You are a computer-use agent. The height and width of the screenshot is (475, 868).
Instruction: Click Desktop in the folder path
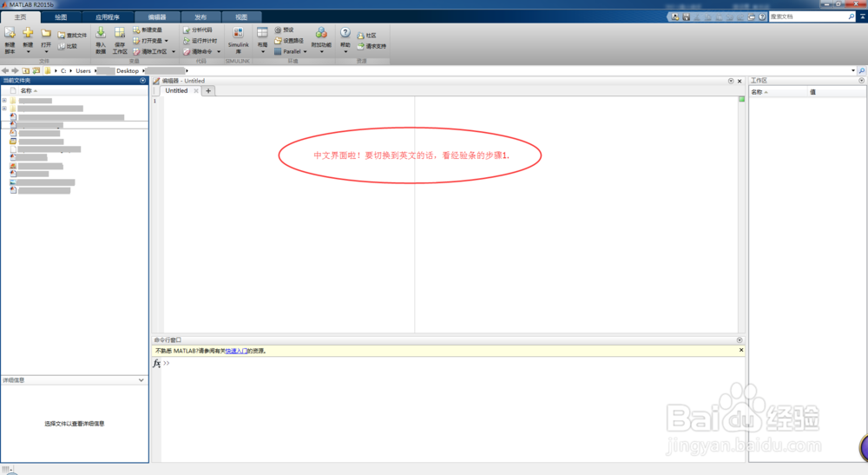[128, 71]
